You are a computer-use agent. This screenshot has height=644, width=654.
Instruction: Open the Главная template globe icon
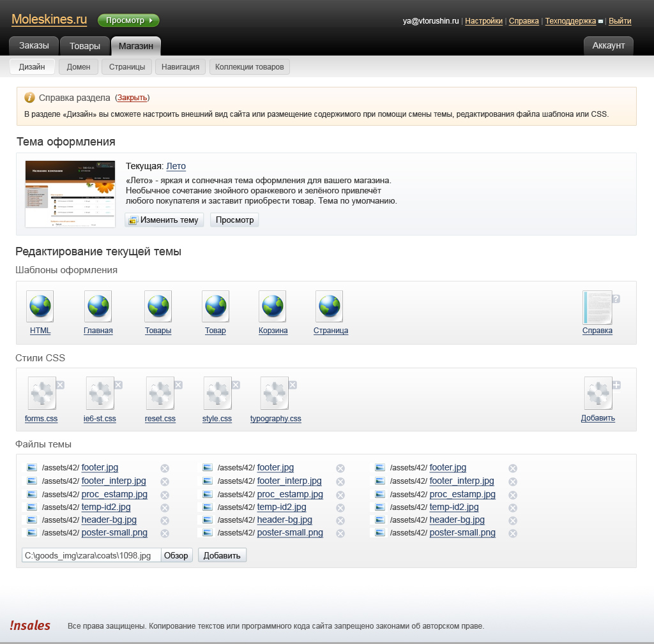[98, 306]
